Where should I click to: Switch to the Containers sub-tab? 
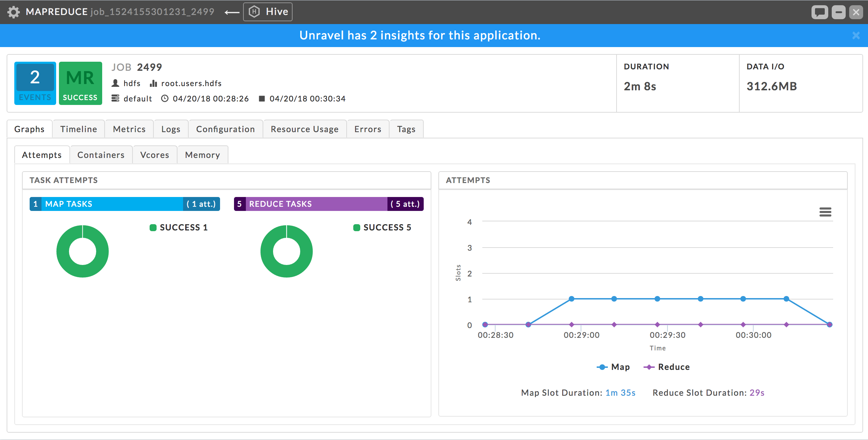pos(101,155)
